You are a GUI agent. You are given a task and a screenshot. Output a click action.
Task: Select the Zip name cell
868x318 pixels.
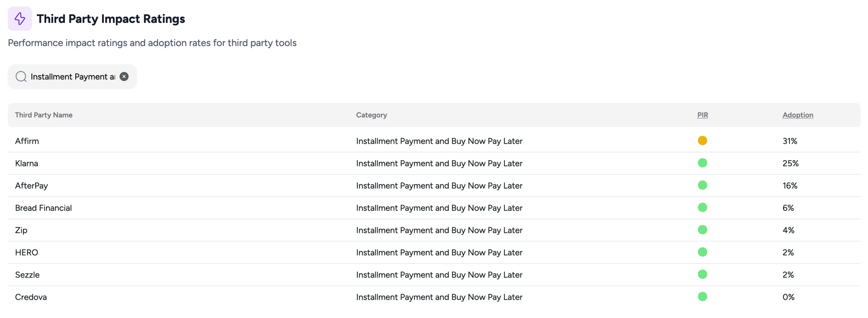point(21,231)
